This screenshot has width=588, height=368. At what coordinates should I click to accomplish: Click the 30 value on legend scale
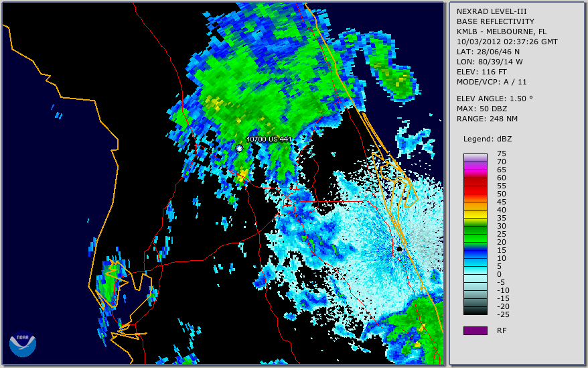pos(502,226)
